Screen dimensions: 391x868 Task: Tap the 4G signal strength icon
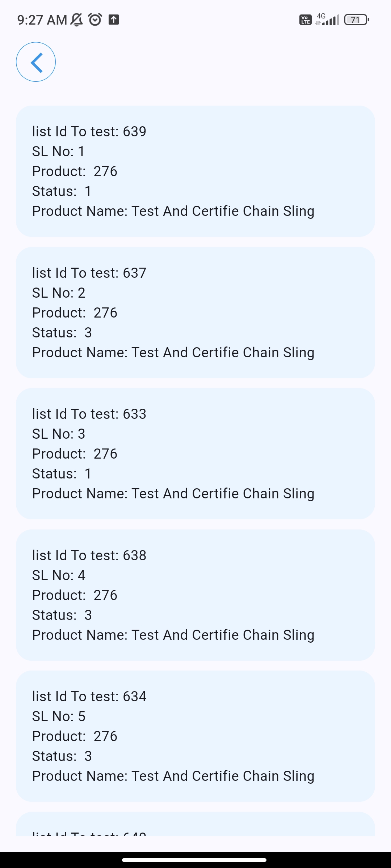(x=327, y=20)
